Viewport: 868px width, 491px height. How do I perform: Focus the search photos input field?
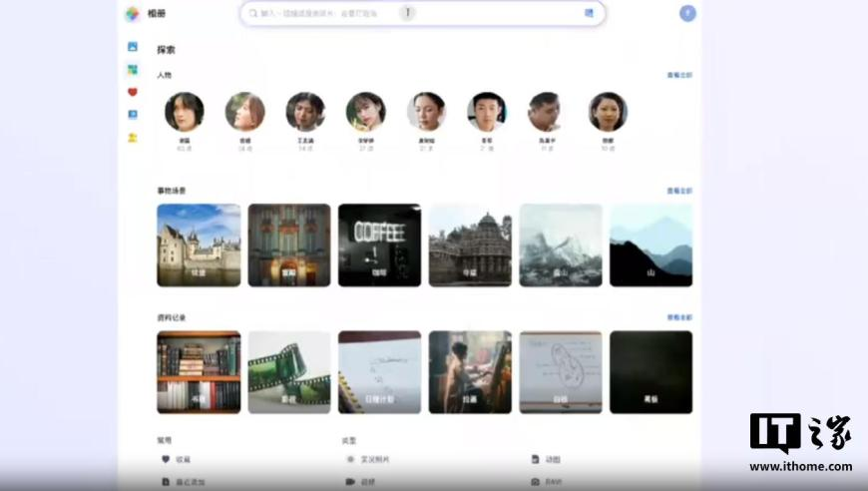click(423, 13)
